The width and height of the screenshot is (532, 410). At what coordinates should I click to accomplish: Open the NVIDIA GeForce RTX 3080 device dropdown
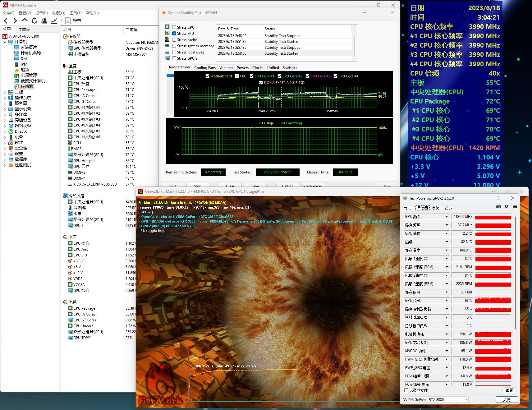tap(465, 400)
